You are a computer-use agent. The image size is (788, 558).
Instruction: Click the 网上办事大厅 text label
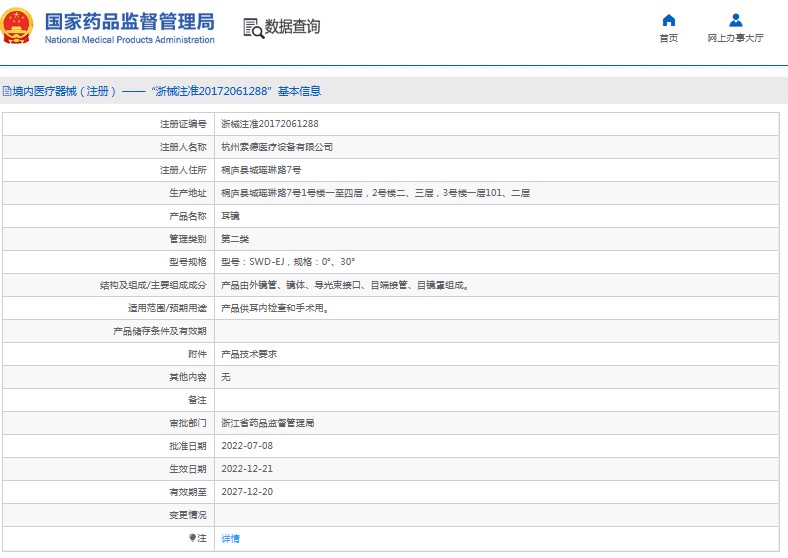[x=735, y=38]
